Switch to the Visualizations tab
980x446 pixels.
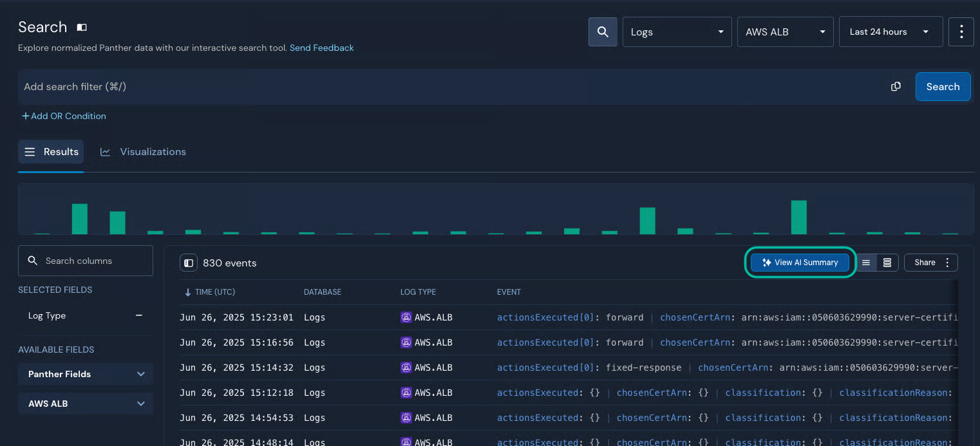coord(143,151)
